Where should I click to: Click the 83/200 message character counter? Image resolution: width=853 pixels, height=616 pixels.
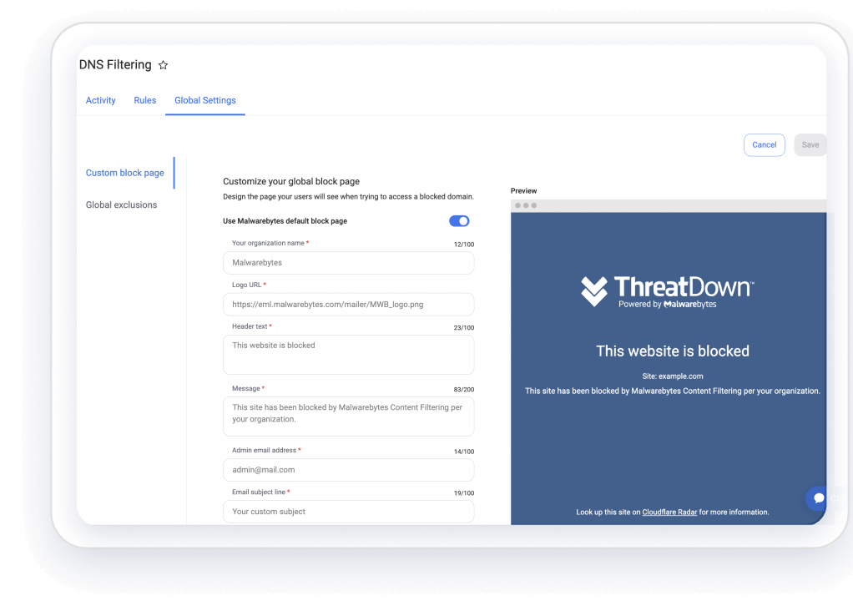(464, 390)
